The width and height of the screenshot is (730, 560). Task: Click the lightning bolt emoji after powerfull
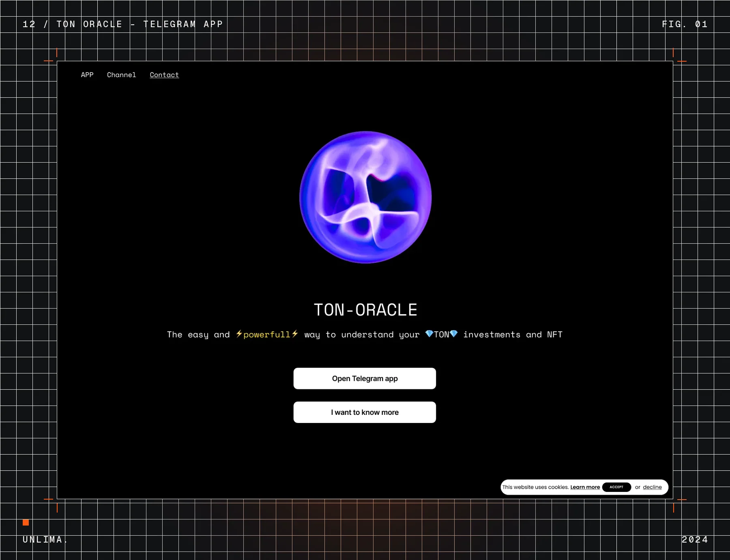tap(295, 334)
